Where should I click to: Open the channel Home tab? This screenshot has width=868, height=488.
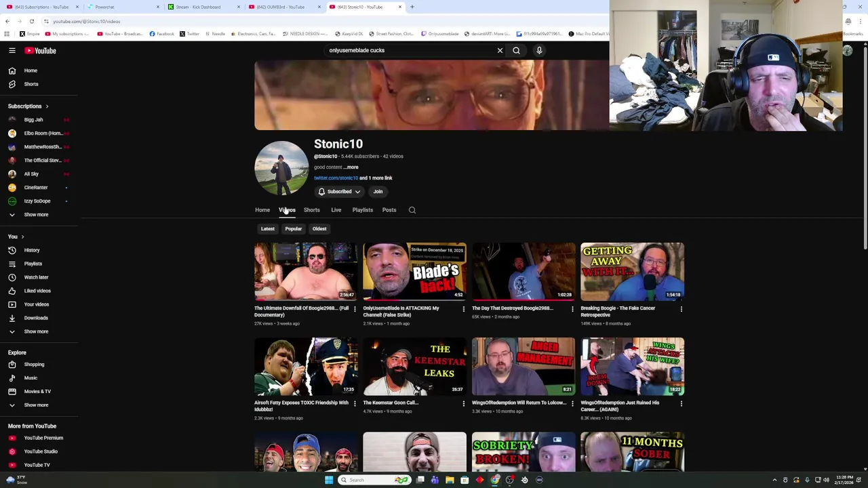click(262, 210)
